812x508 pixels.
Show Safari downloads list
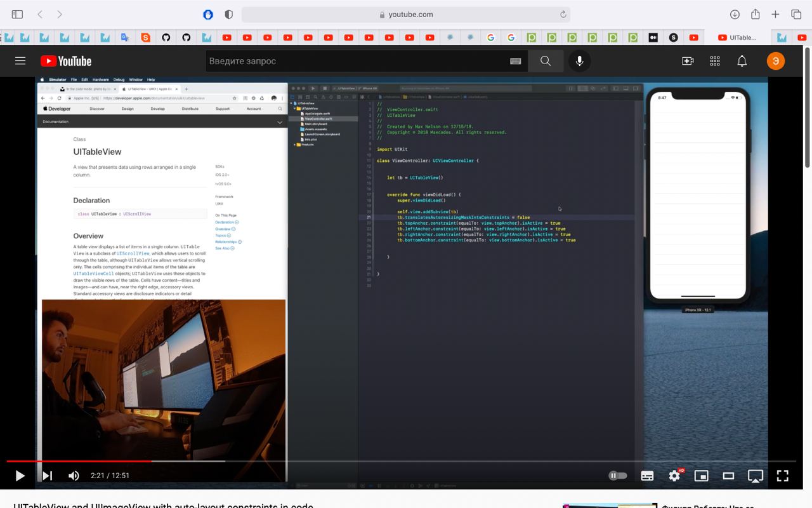[x=735, y=14]
